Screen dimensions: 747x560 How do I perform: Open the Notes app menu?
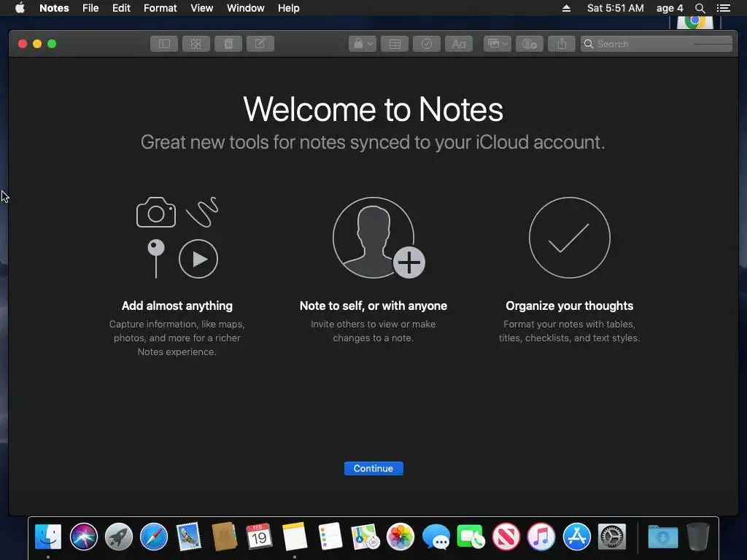click(x=54, y=8)
